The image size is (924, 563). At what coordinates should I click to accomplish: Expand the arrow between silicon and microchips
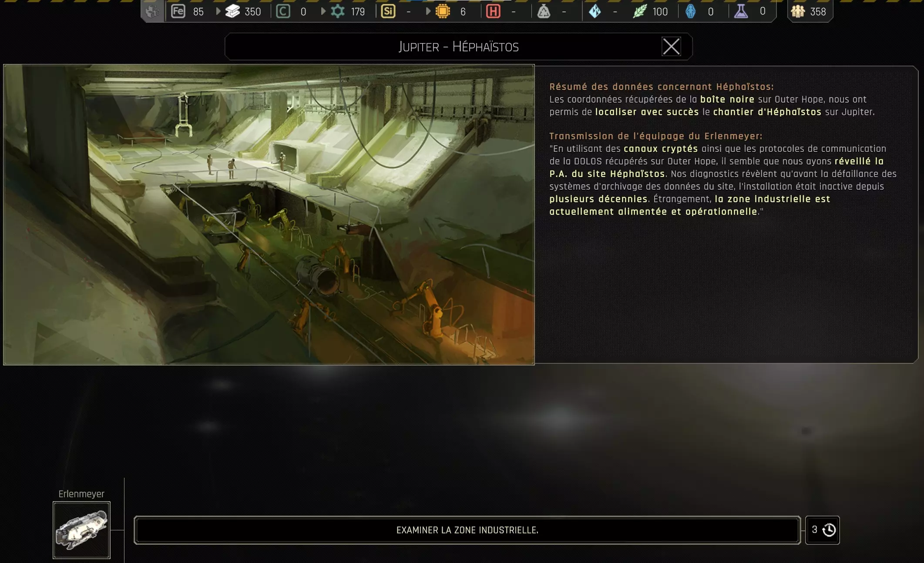[428, 11]
